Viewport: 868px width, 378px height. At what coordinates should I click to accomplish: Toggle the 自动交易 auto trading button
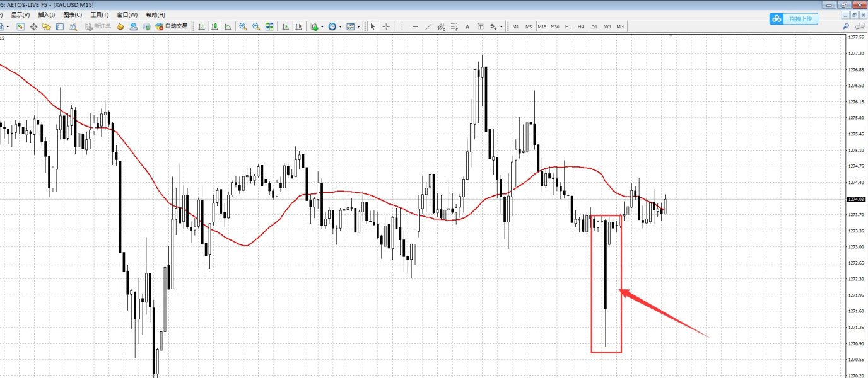[172, 26]
